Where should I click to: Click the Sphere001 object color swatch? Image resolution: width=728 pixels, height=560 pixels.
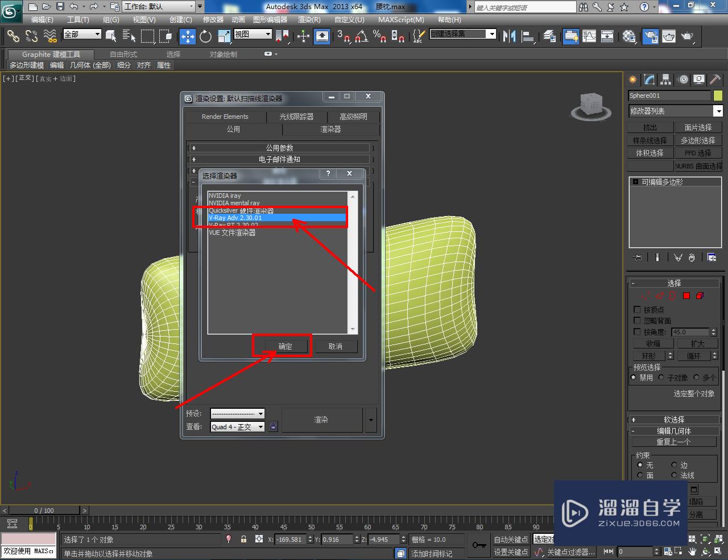[718, 96]
